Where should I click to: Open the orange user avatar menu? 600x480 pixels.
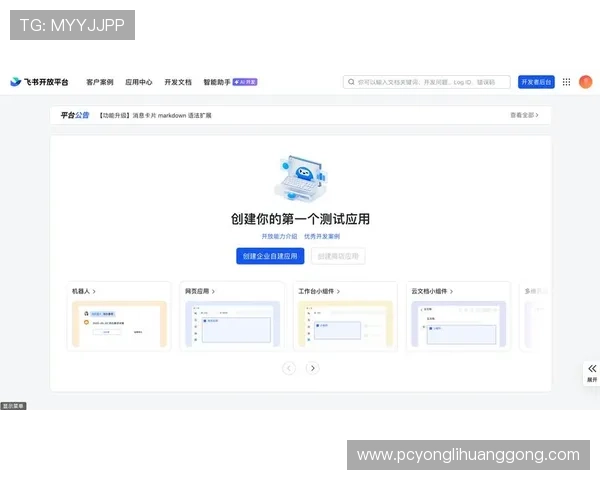(585, 82)
